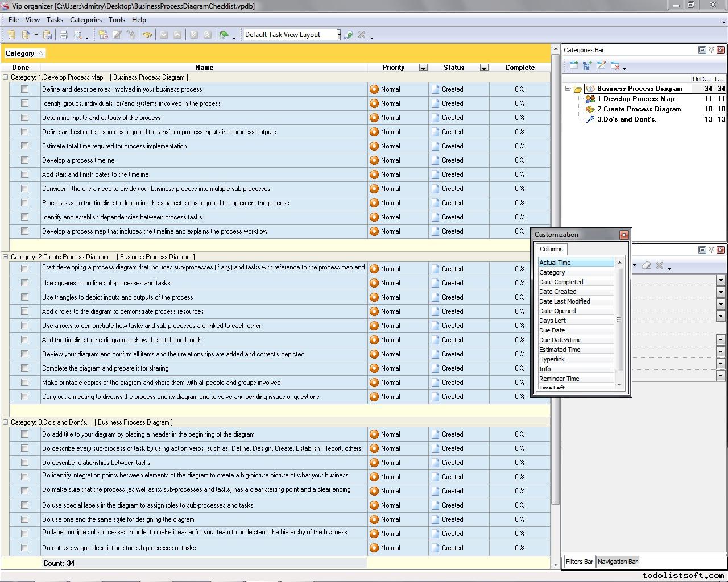728x582 pixels.
Task: Click the Print icon in the main toolbar
Action: point(64,35)
